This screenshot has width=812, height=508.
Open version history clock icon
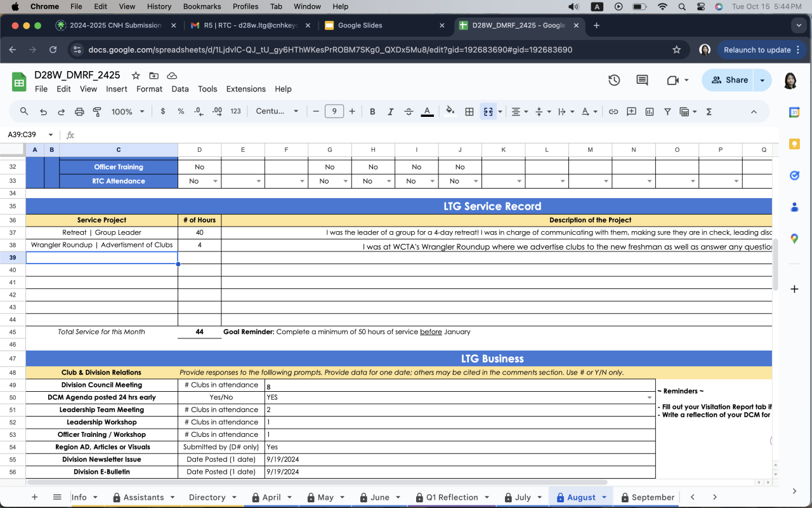(613, 80)
